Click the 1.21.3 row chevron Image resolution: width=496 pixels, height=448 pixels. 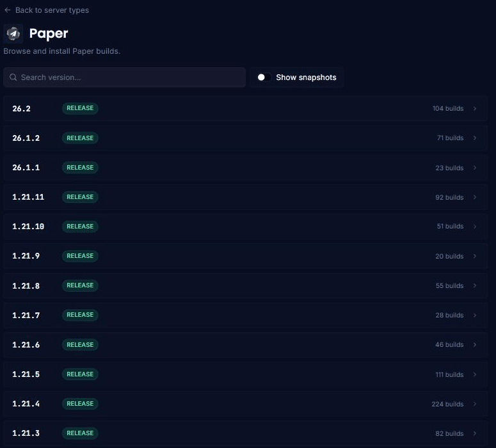[475, 433]
